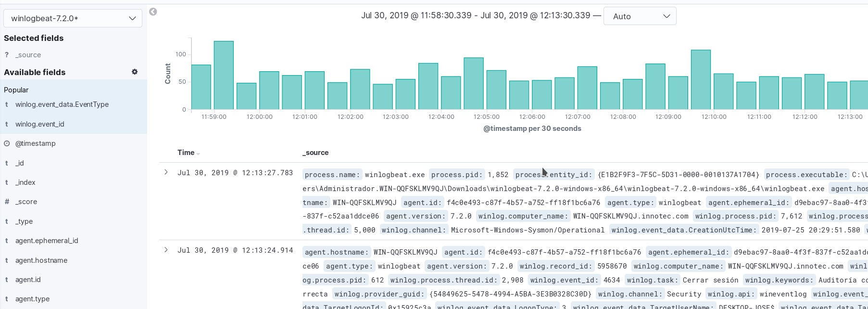Click the process.name field label in first row

tap(332, 175)
